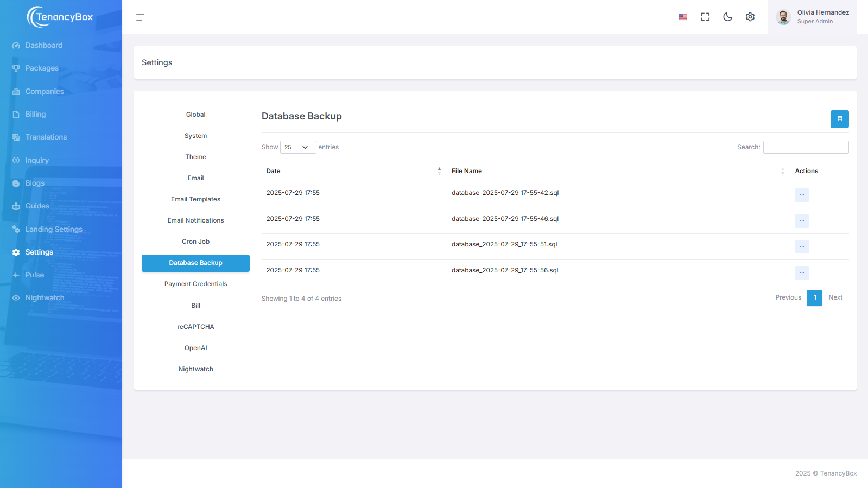868x488 pixels.
Task: Open actions for database_2025-07-29_17-55-46.sql
Action: (802, 221)
